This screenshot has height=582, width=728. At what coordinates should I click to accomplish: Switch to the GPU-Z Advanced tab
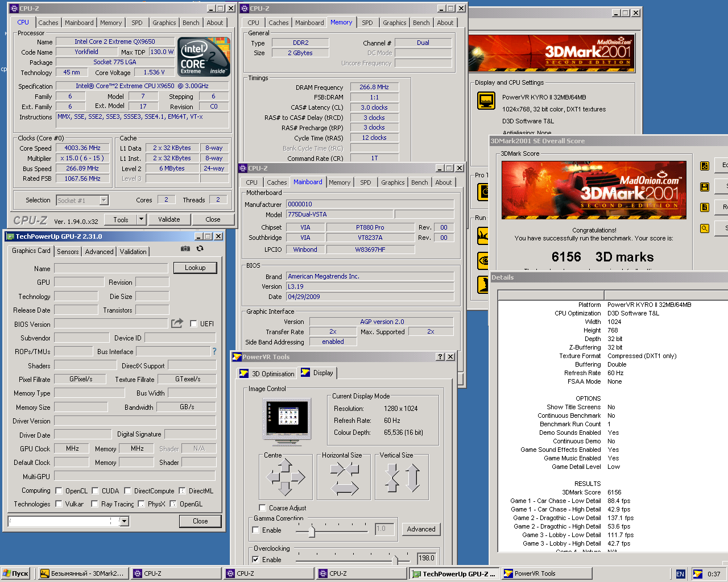tap(100, 252)
